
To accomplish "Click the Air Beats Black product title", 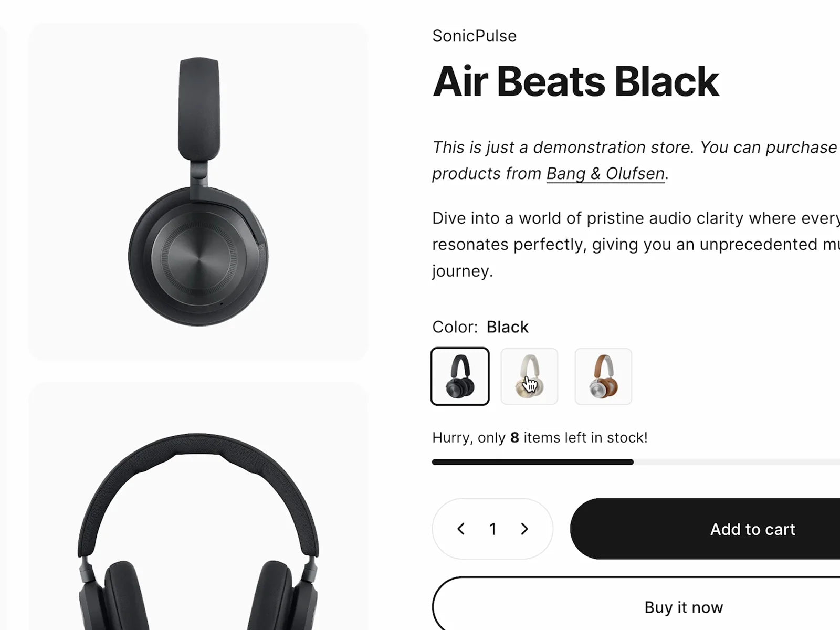I will tap(575, 82).
